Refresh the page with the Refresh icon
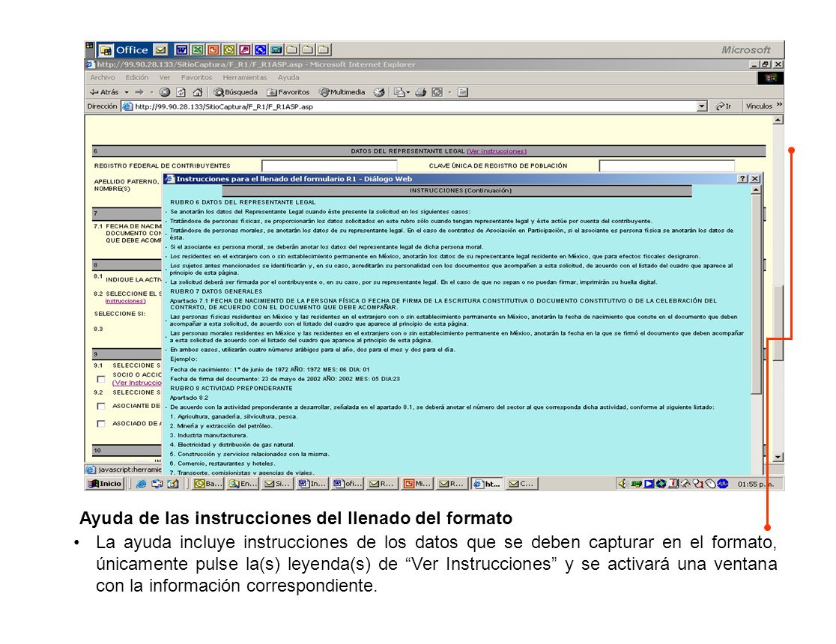Screen dimensions: 836x644 [181, 92]
